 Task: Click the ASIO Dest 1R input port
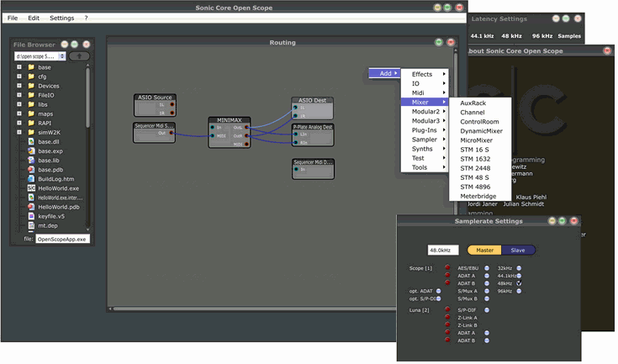click(x=295, y=116)
